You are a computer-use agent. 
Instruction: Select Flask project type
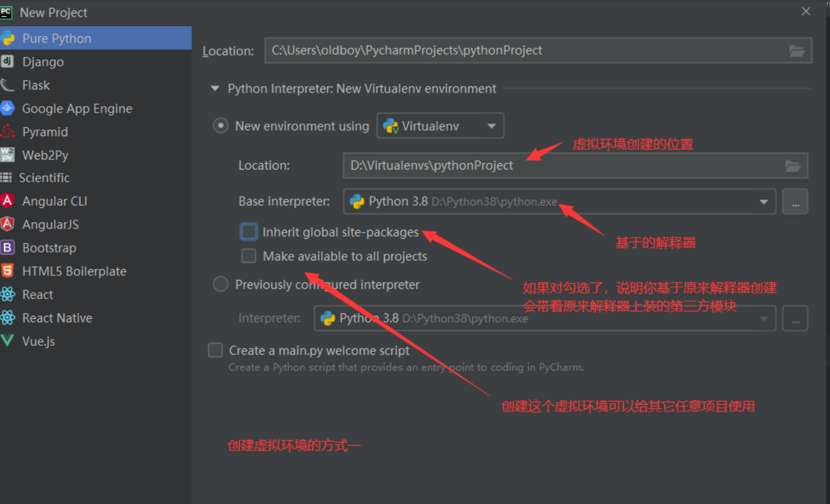[x=96, y=85]
